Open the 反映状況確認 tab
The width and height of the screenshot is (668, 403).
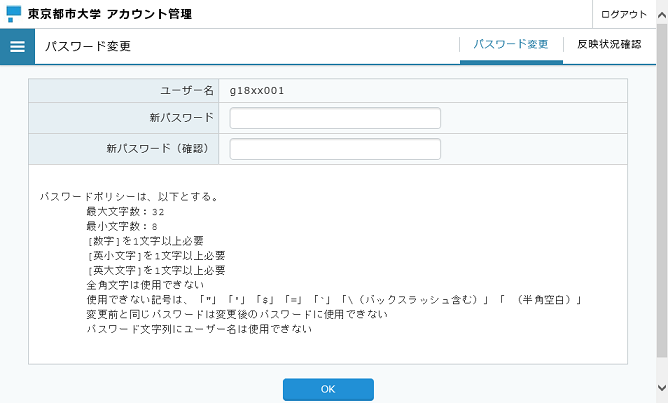(609, 44)
